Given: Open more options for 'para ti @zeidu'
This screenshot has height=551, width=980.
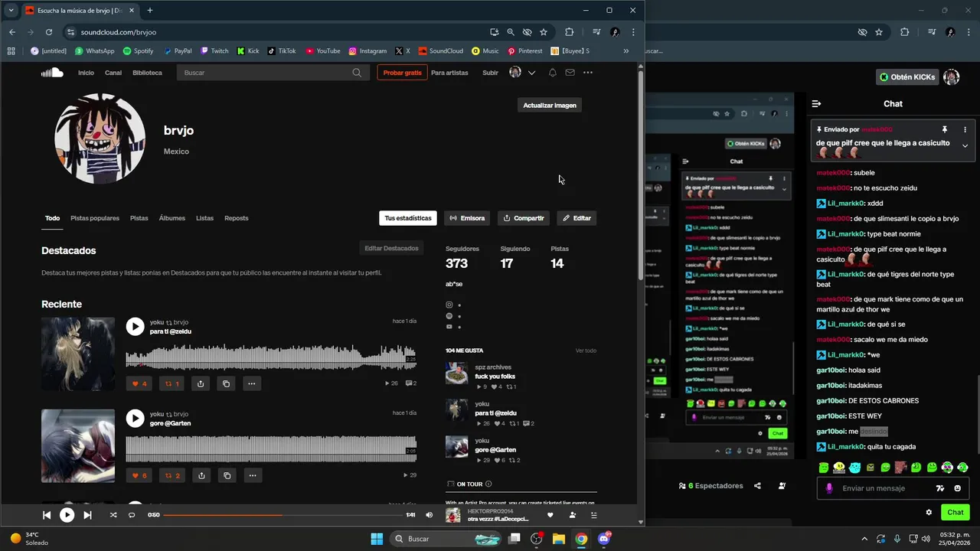Looking at the screenshot, I should click(251, 383).
